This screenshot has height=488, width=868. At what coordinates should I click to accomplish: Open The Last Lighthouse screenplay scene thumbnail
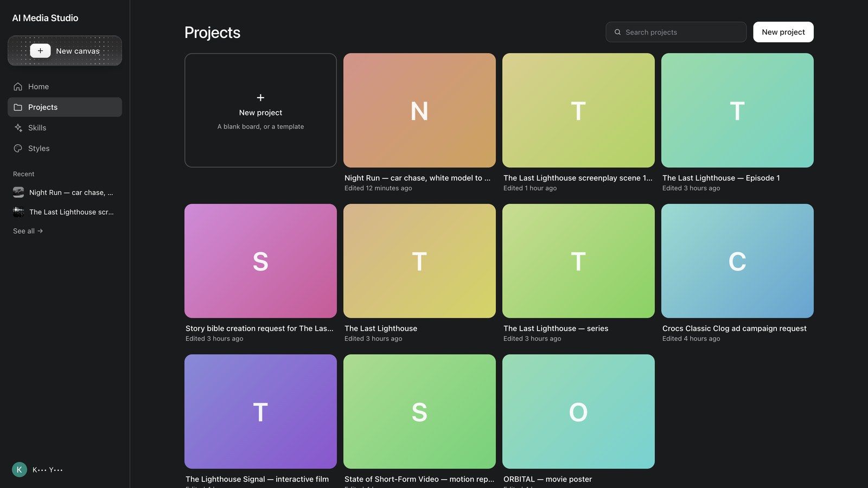[x=578, y=110]
